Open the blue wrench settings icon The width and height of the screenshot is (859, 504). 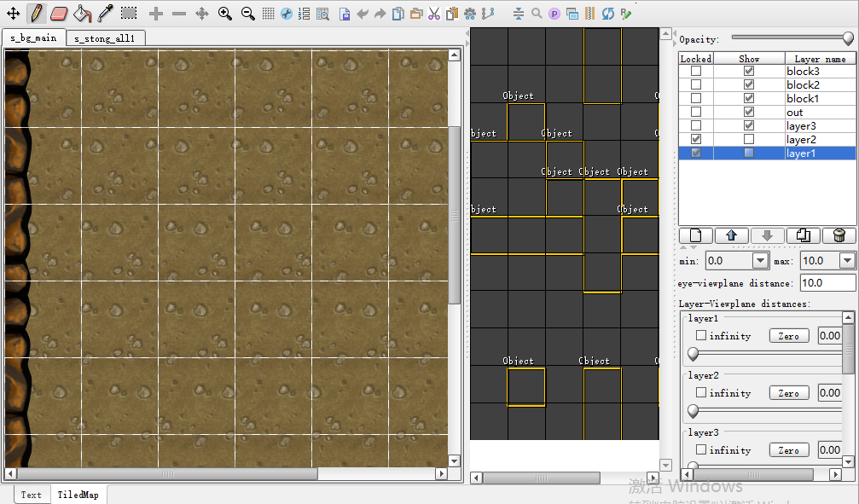click(x=287, y=14)
